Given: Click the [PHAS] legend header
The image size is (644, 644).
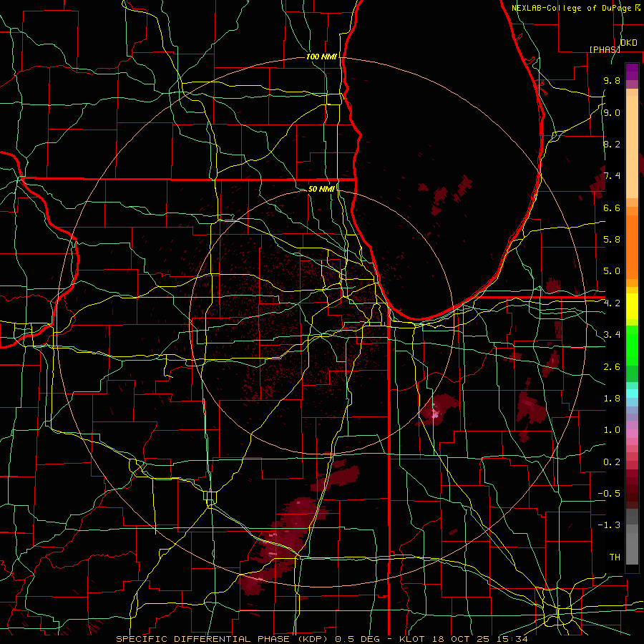Looking at the screenshot, I should point(605,49).
